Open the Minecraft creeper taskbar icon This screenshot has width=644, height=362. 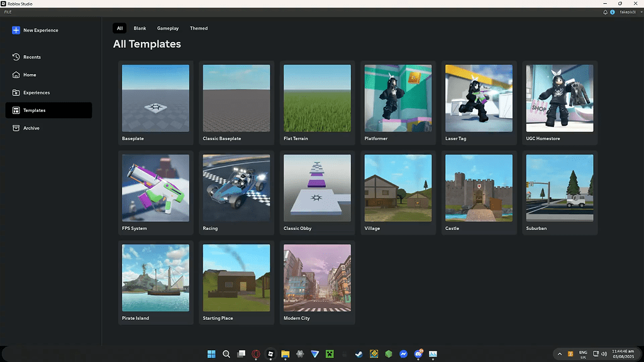(x=330, y=354)
